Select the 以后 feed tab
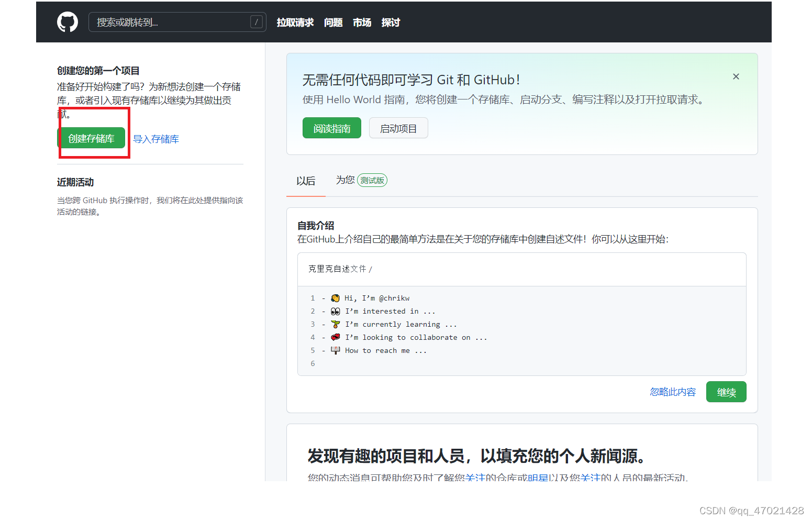This screenshot has width=812, height=521. pyautogui.click(x=306, y=180)
